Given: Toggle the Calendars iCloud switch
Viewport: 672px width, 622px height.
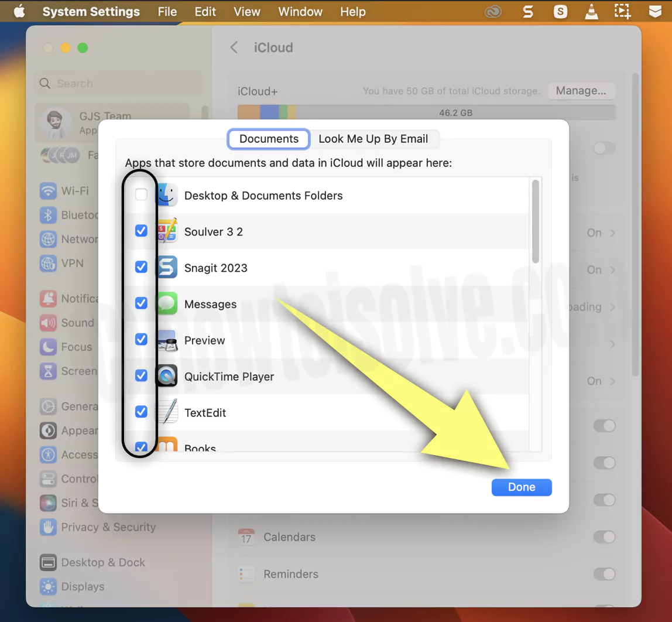Looking at the screenshot, I should click(604, 536).
